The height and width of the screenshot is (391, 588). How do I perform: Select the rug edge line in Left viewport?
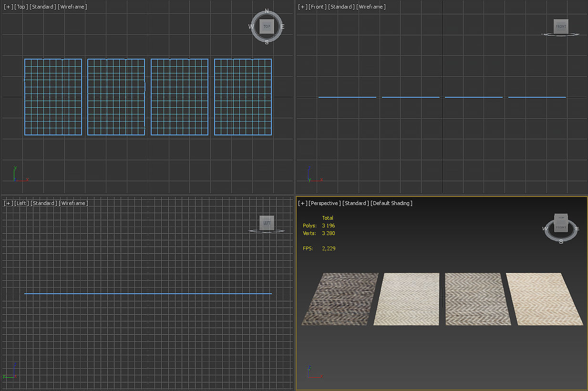148,294
